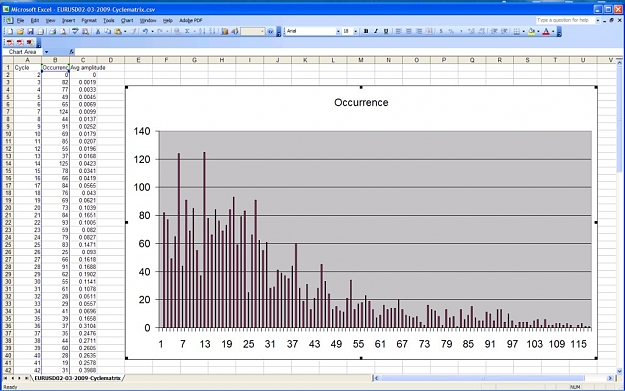Click the horizontal scrollbar thumb

pos(483,378)
